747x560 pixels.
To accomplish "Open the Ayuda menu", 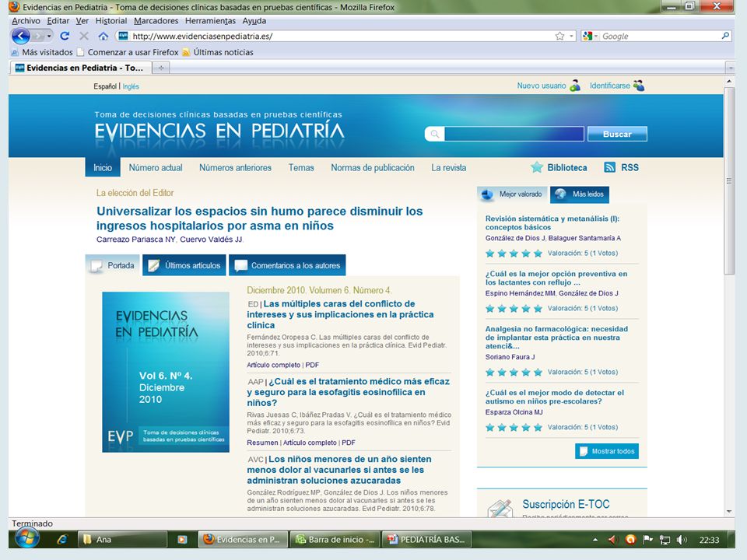I will 254,21.
